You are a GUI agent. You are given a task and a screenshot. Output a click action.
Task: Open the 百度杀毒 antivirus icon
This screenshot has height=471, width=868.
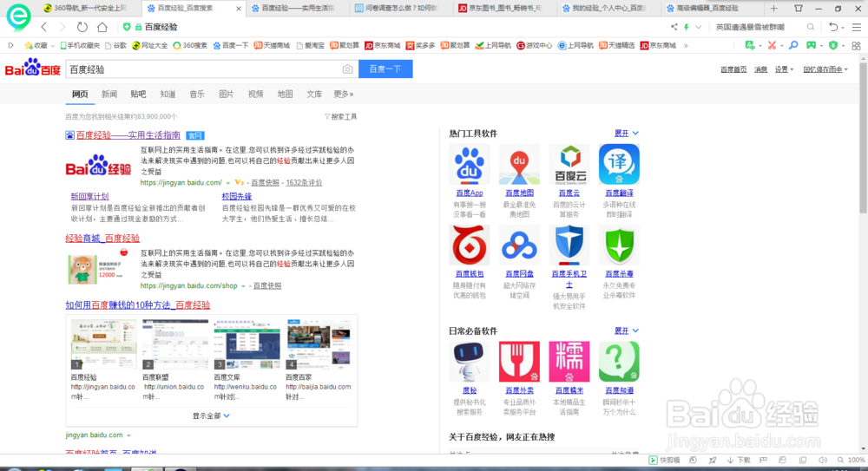click(619, 245)
